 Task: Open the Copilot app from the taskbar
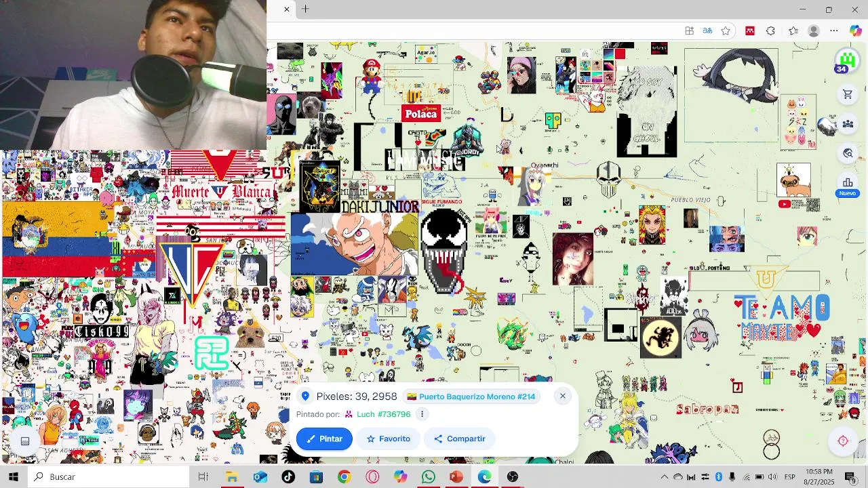pyautogui.click(x=400, y=476)
